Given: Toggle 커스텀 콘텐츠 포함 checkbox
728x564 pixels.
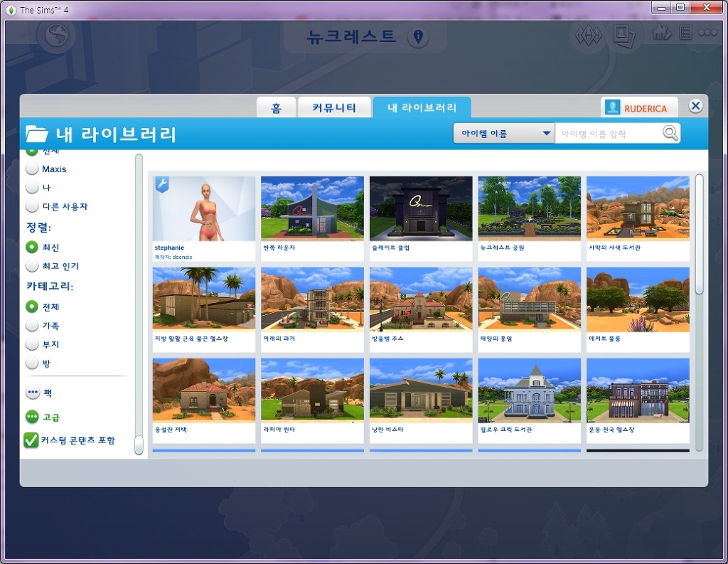Looking at the screenshot, I should tap(31, 440).
